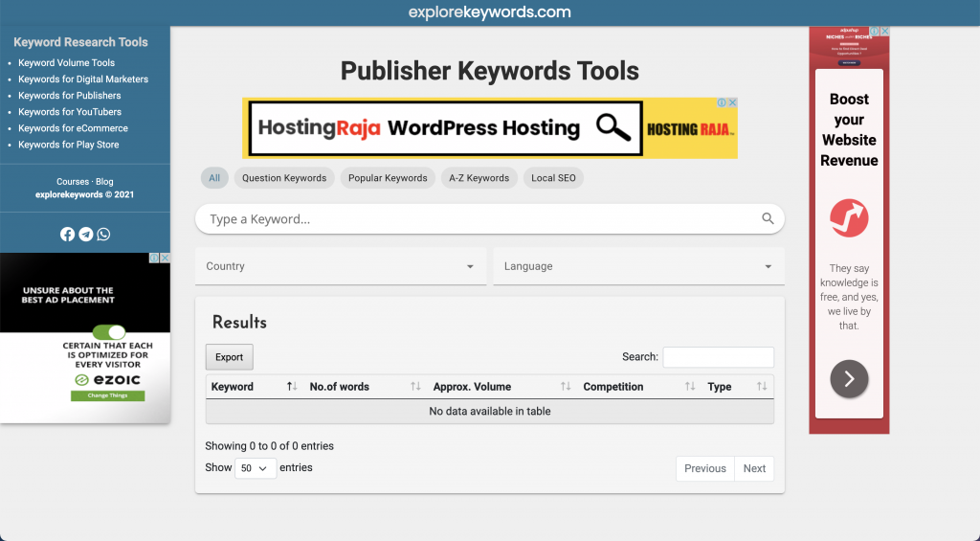Open Keywords for eCommerce link
The height and width of the screenshot is (541, 980).
point(73,127)
